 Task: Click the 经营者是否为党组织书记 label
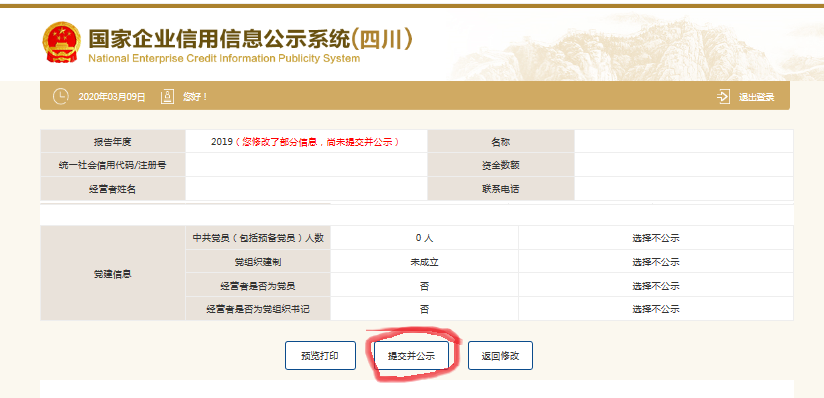coord(258,309)
